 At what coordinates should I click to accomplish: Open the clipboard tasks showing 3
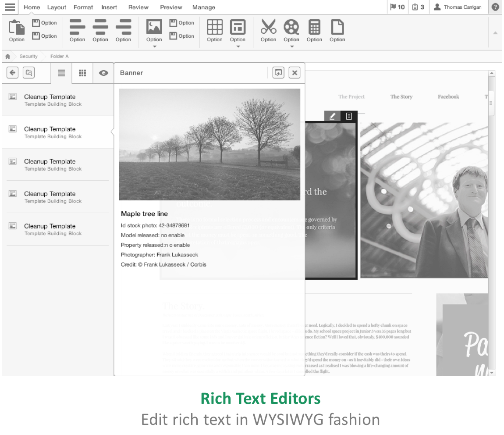[419, 7]
